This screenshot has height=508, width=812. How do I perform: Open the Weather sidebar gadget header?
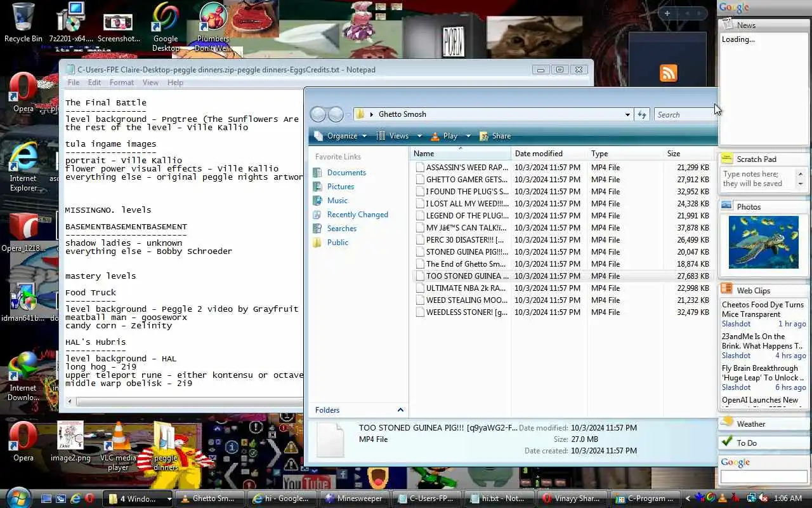click(764, 424)
